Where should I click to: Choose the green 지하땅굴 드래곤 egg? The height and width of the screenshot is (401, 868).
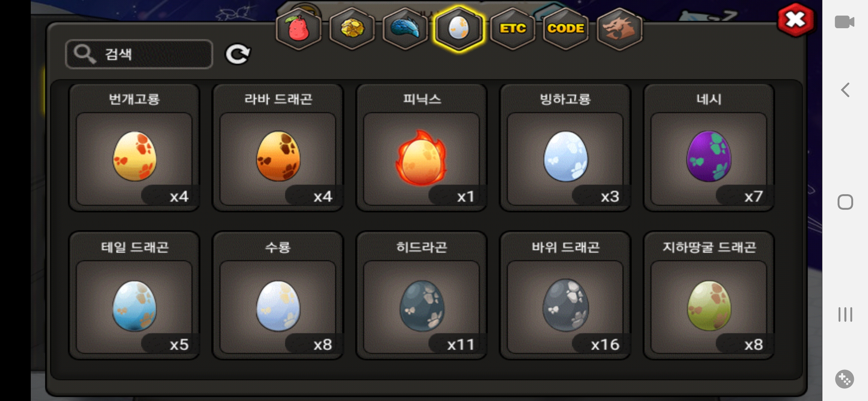pyautogui.click(x=709, y=296)
